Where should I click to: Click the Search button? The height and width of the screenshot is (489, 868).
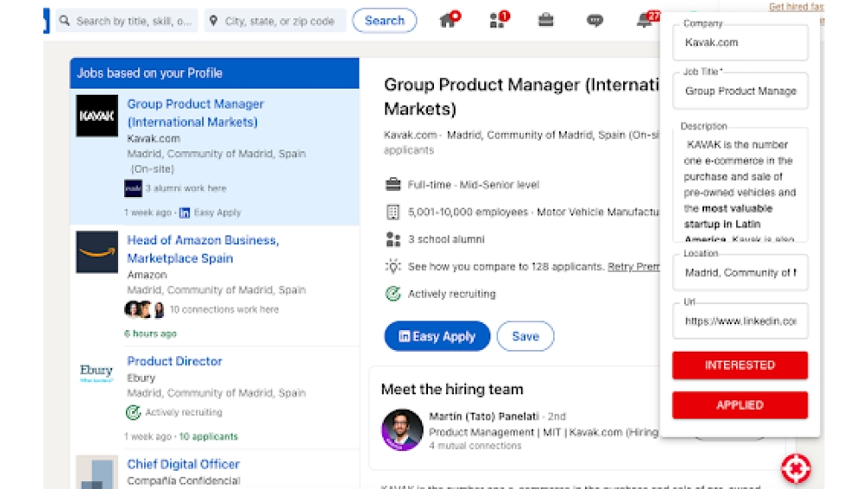pos(385,21)
